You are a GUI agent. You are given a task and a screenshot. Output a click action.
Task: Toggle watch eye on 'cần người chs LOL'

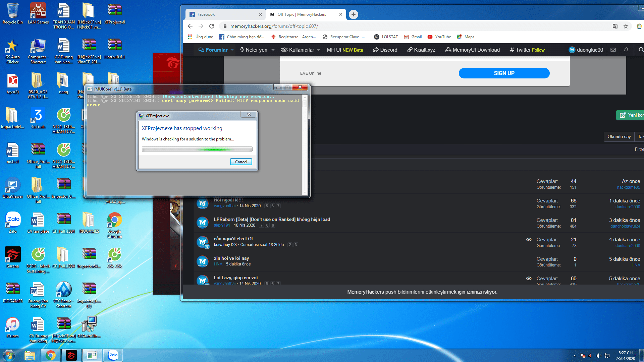click(x=529, y=240)
